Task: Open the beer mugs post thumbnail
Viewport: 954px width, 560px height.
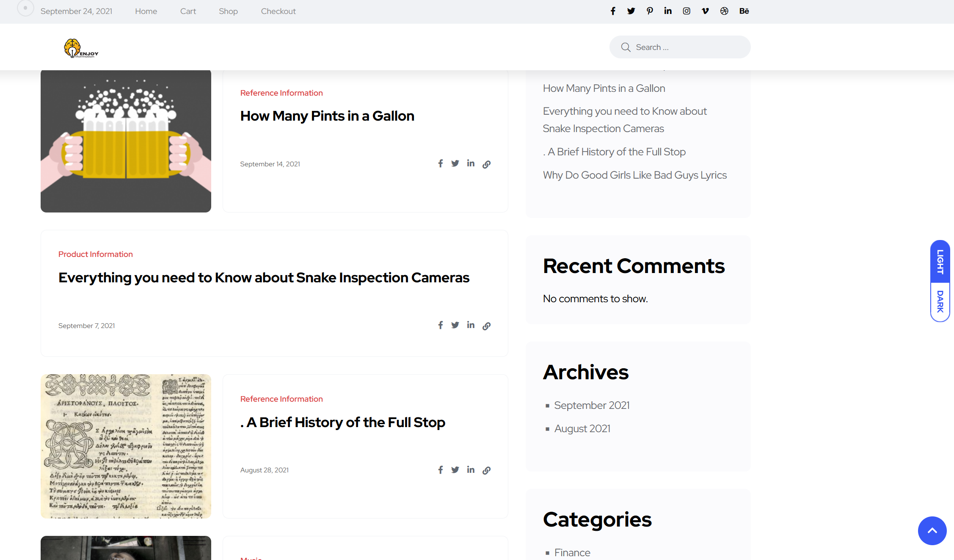Action: tap(126, 141)
